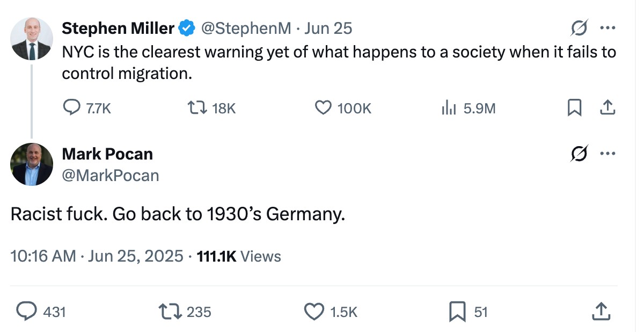644x332 pixels.
Task: Reply to Mark Pocan's post with 431 replies
Action: coord(42,311)
